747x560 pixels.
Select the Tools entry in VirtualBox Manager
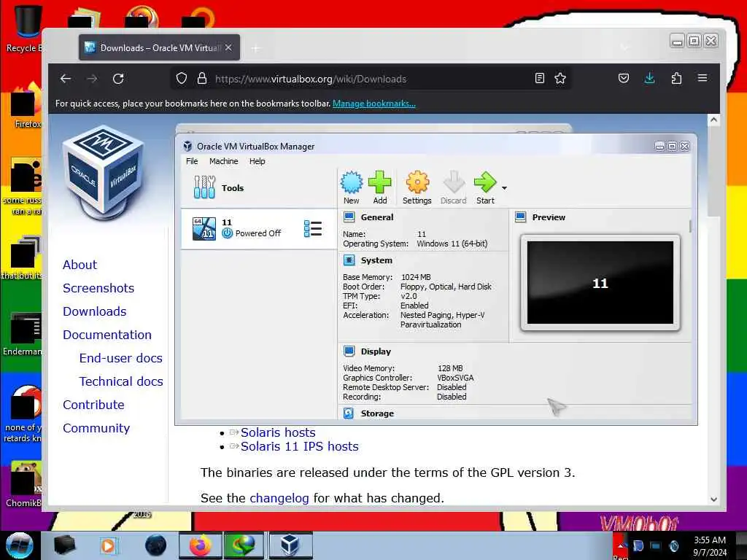pyautogui.click(x=259, y=187)
